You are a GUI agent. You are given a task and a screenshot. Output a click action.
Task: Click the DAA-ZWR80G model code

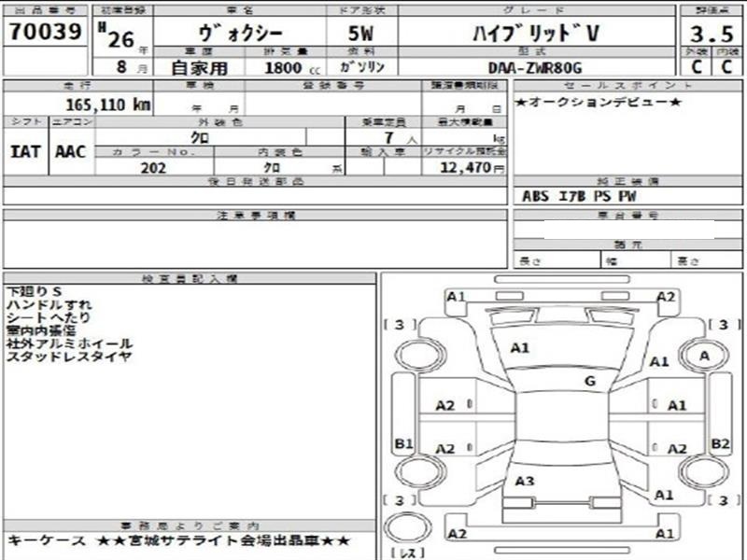535,68
